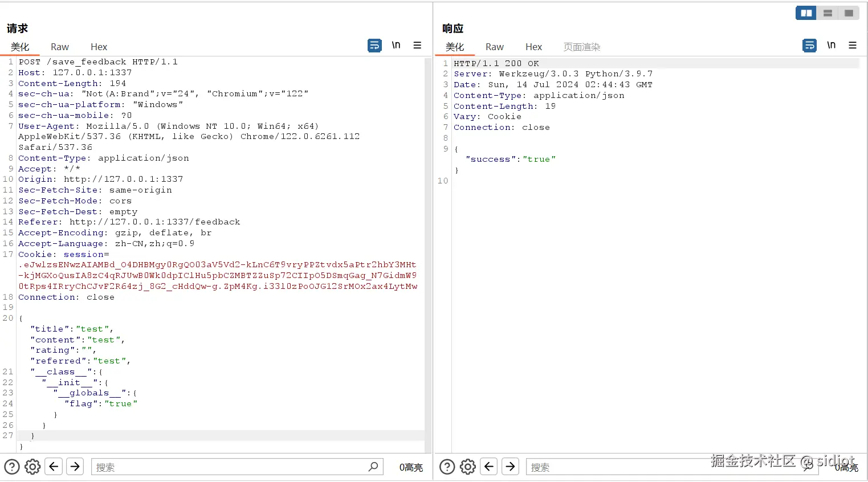868x482 pixels.
Task: Select the request Raw tab
Action: [x=60, y=47]
